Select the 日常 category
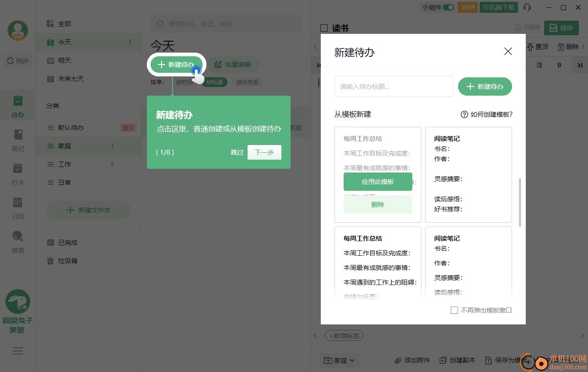 89,183
